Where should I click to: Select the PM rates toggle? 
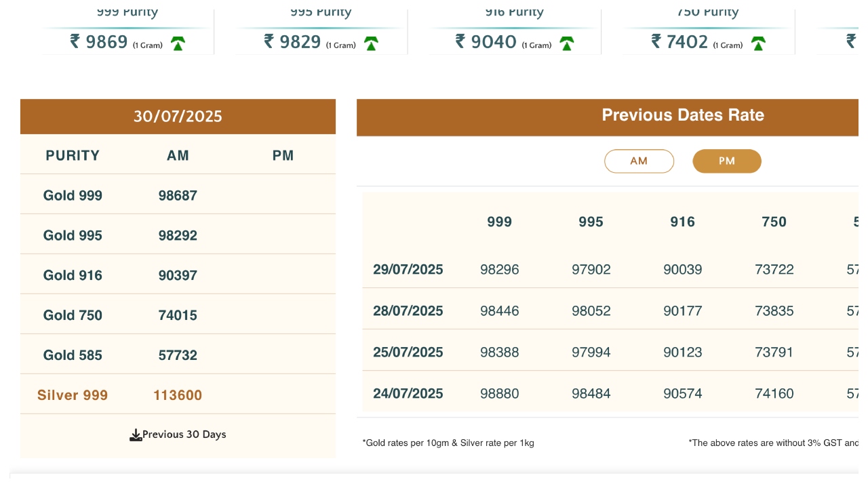[x=726, y=161]
